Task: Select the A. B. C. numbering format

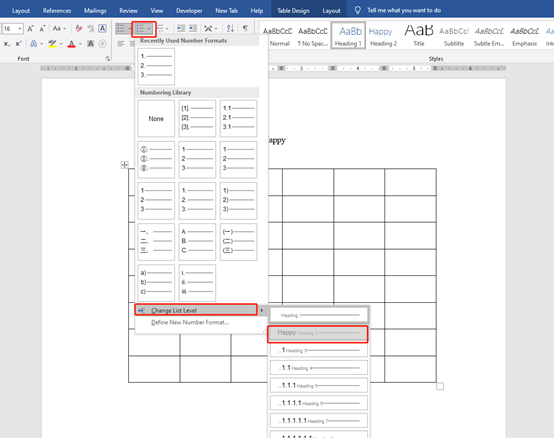Action: (x=197, y=242)
